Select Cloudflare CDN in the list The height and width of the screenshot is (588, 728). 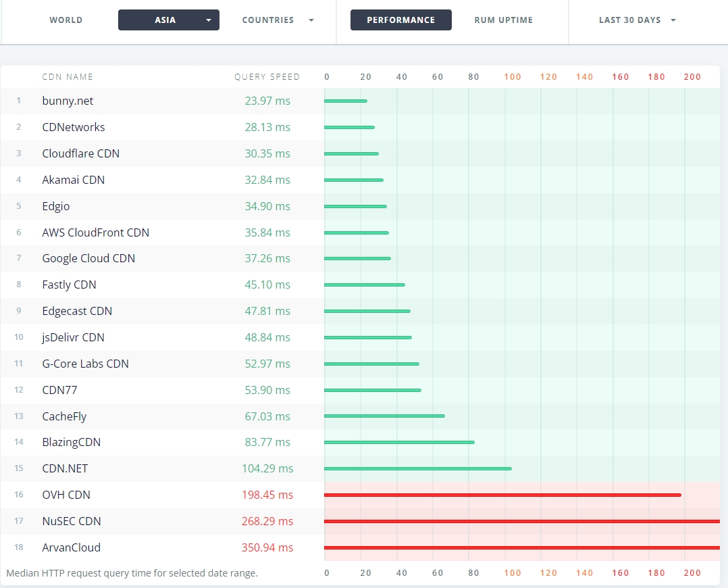[x=81, y=153]
